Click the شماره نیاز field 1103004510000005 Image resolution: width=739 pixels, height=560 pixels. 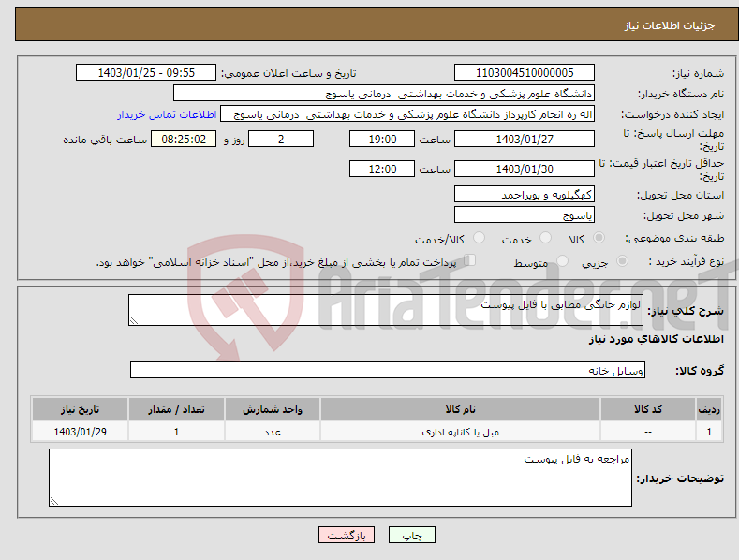pyautogui.click(x=525, y=73)
